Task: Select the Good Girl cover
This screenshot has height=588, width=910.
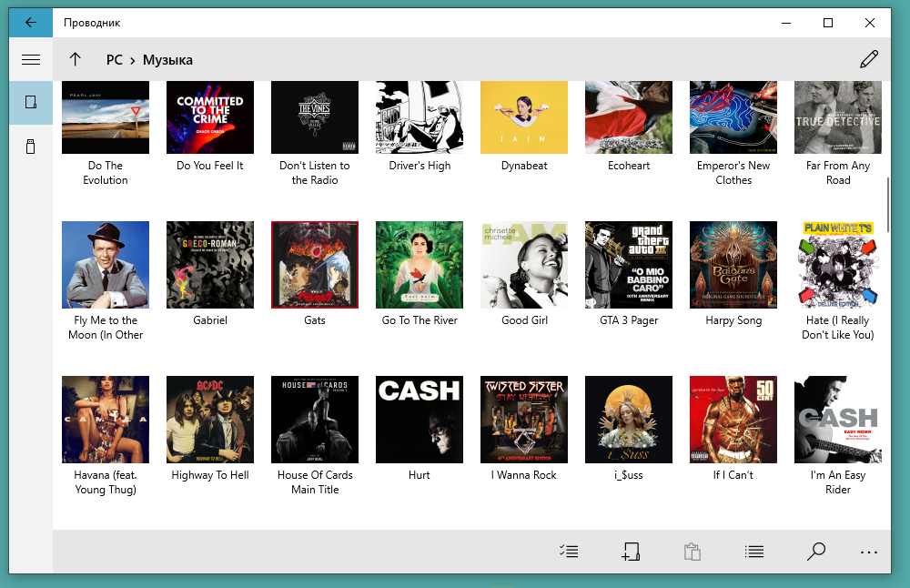Action: pyautogui.click(x=524, y=265)
